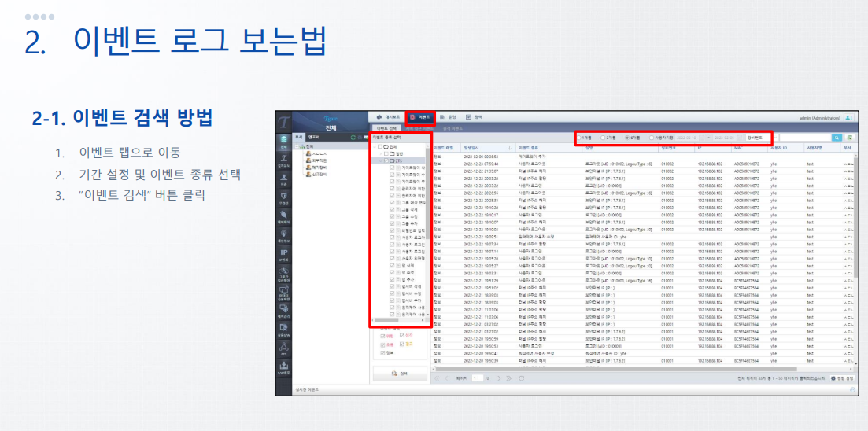Click the admin user profile icon
This screenshot has height=431, width=868.
click(x=849, y=117)
